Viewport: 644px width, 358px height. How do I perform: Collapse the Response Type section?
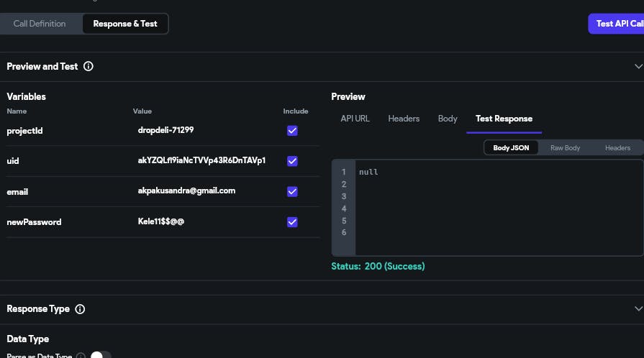tap(638, 309)
